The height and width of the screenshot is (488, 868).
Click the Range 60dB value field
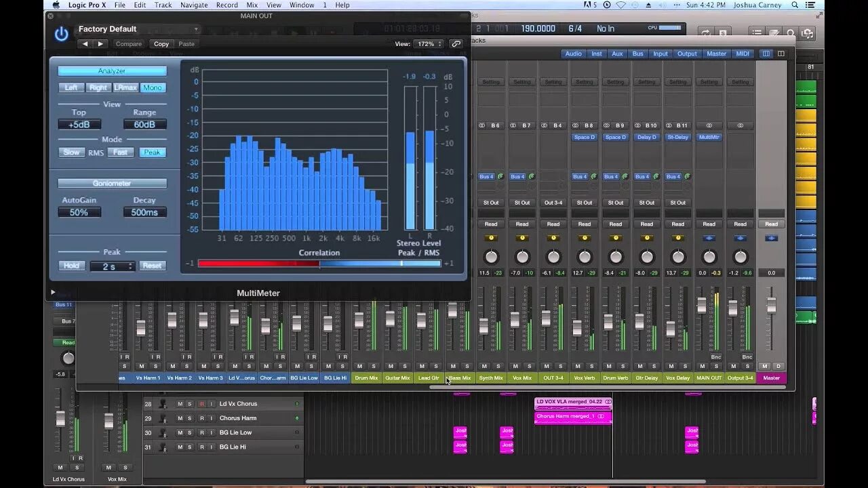[x=144, y=125]
